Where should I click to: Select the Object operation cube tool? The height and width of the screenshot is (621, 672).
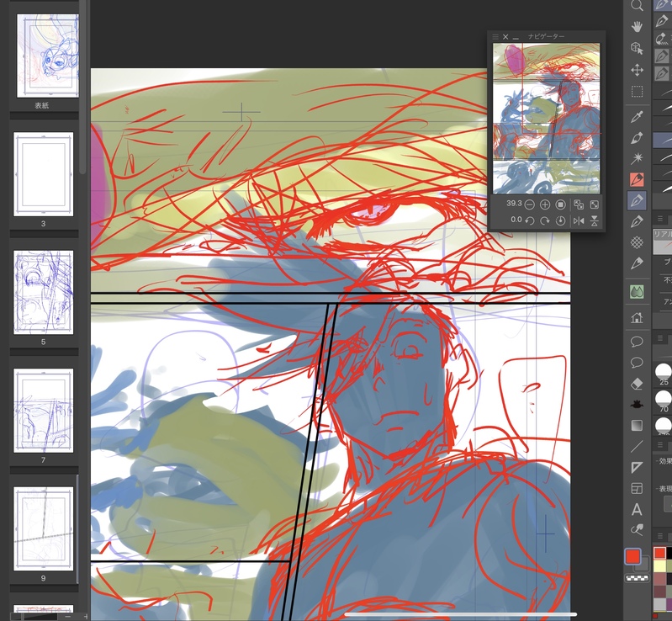(x=637, y=48)
